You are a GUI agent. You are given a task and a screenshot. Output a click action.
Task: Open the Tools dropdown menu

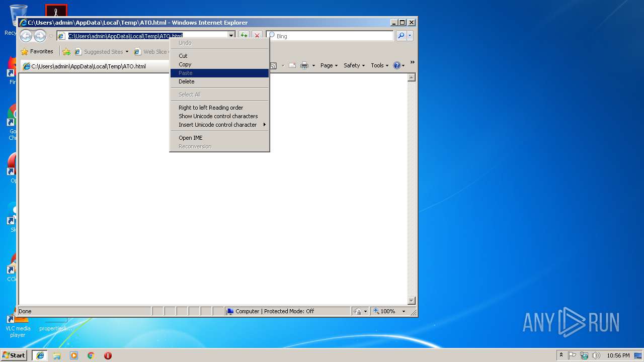pos(380,65)
